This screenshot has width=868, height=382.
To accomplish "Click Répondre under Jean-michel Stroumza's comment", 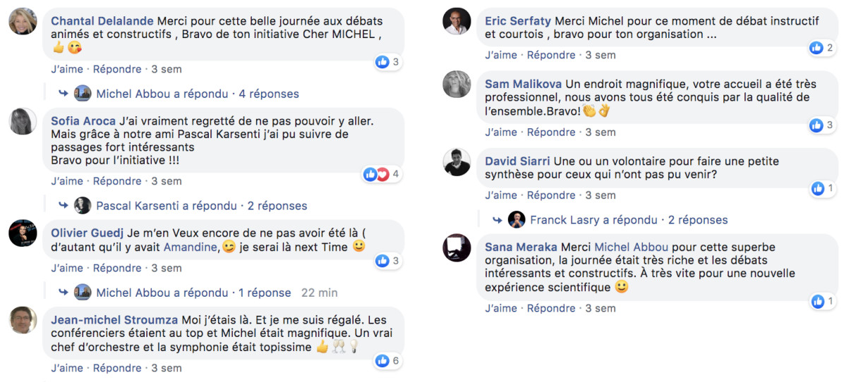I will (x=117, y=368).
